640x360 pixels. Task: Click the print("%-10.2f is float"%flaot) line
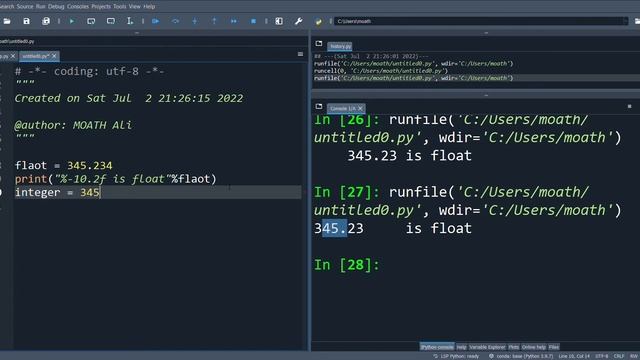[x=116, y=179]
